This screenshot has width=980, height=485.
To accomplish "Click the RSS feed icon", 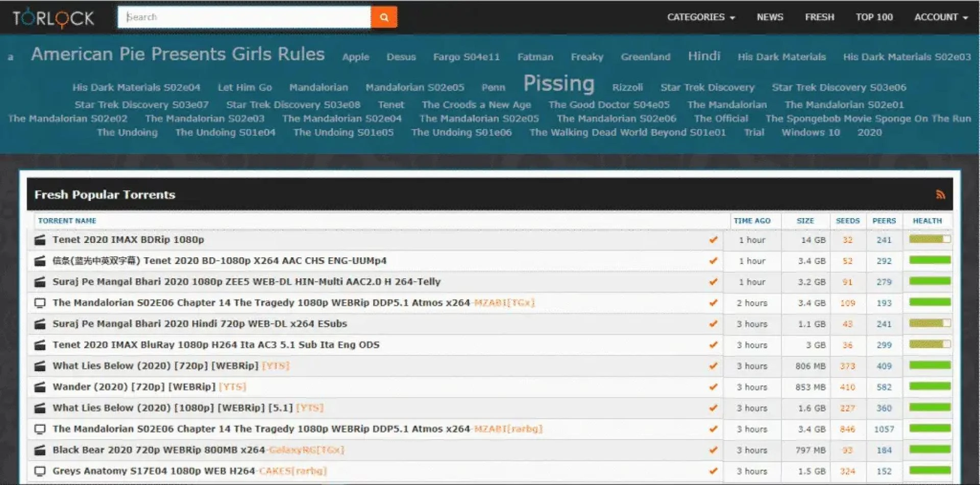I will tap(942, 195).
